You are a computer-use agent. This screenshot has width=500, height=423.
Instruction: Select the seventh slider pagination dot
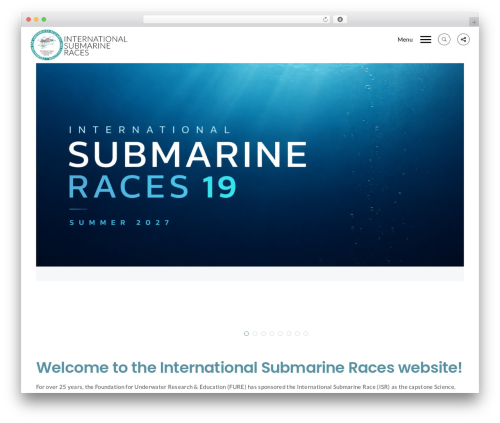[297, 333]
